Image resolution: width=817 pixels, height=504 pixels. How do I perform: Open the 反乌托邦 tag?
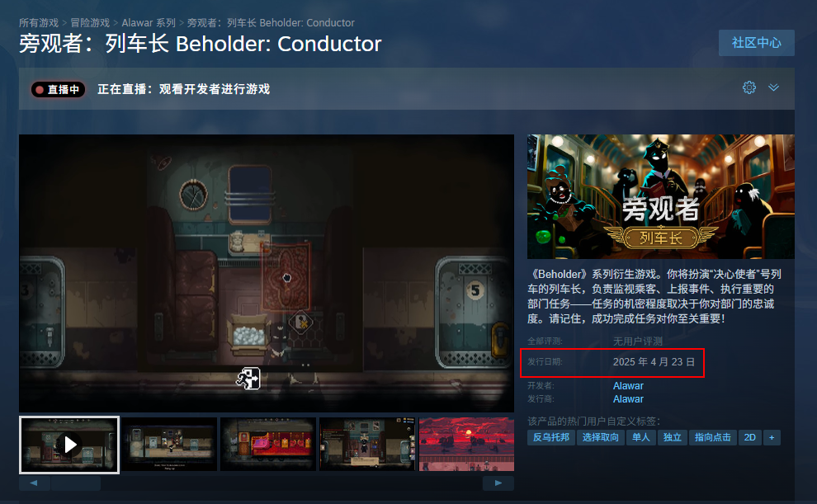coord(550,437)
